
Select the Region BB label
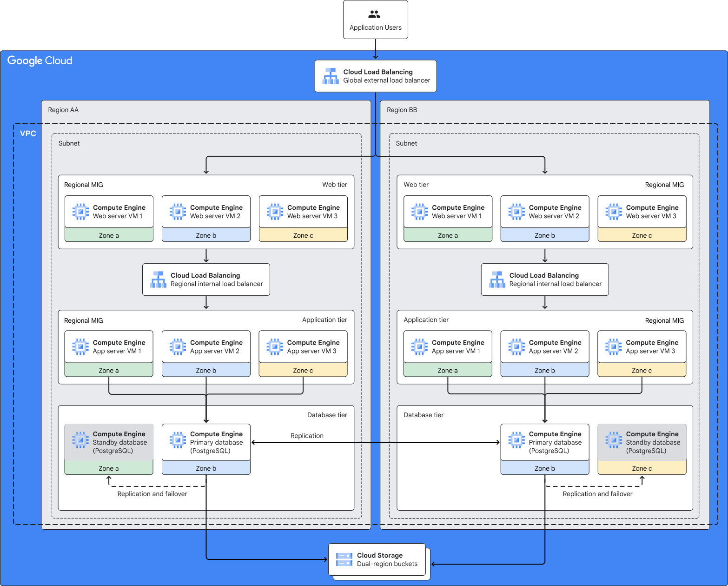[x=402, y=110]
